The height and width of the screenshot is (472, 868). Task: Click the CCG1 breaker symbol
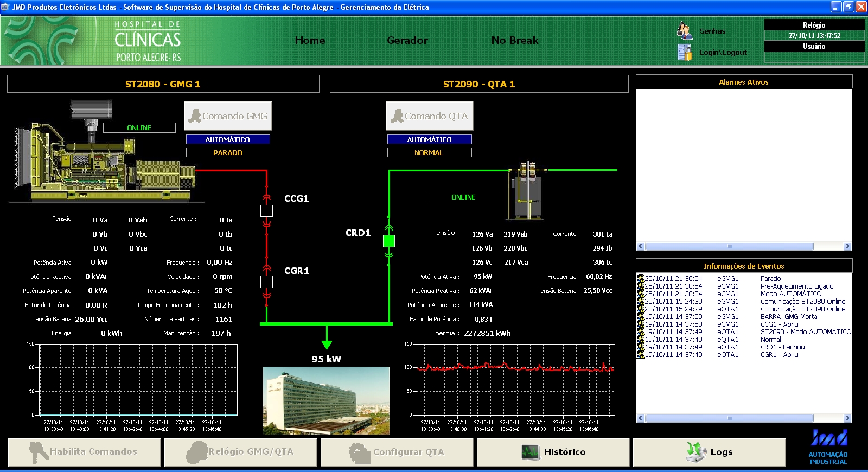[266, 211]
